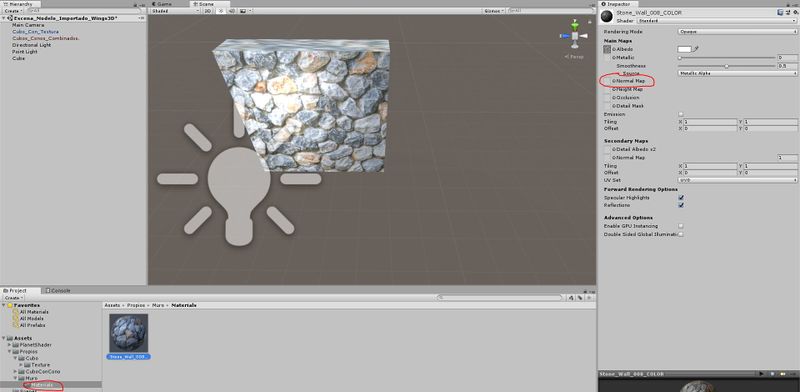This screenshot has height=392, width=800.
Task: Open the material gear settings menu
Action: coord(795,12)
